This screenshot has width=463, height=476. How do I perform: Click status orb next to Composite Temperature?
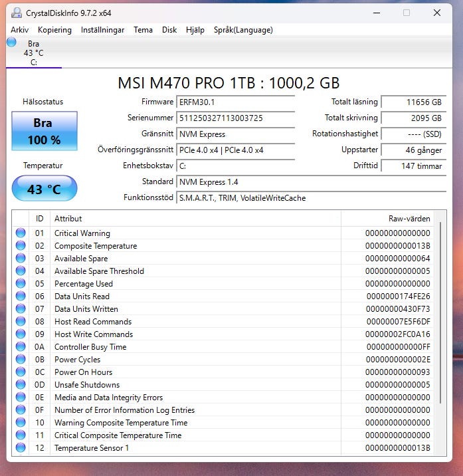point(21,246)
